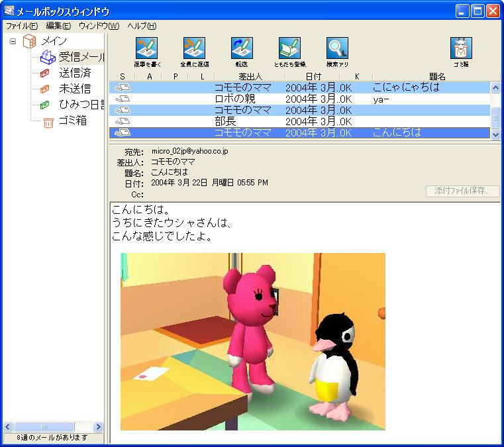Sort by the A column header
The height and width of the screenshot is (447, 504).
(149, 76)
